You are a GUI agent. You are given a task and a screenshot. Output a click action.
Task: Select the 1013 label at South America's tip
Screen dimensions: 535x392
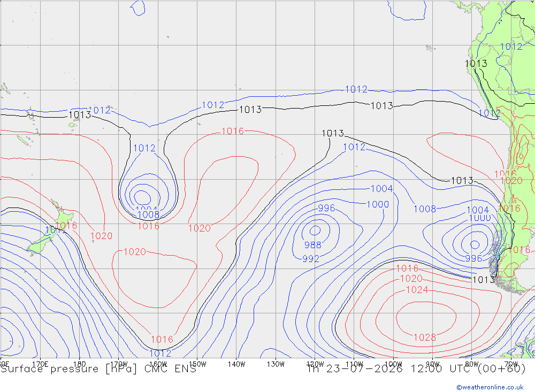coord(484,280)
